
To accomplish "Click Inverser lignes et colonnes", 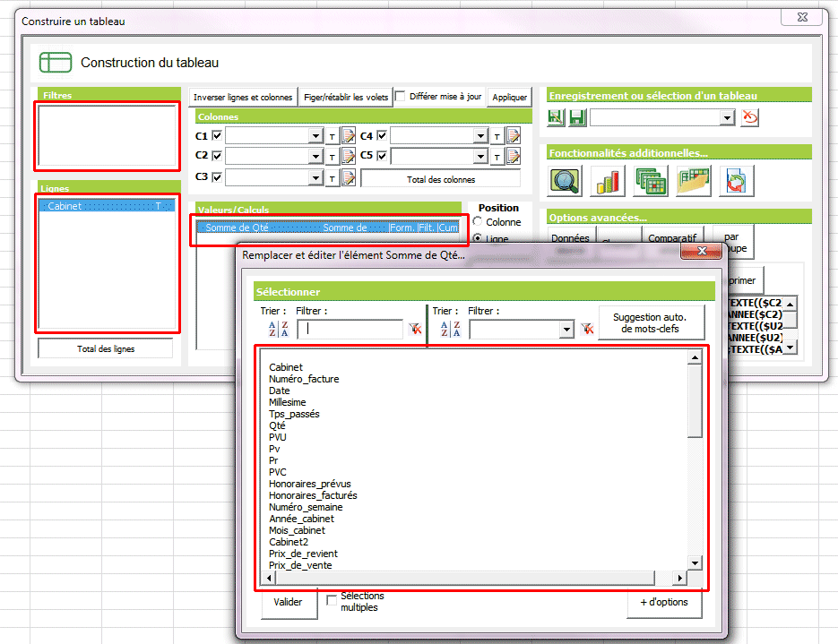I will tap(243, 98).
